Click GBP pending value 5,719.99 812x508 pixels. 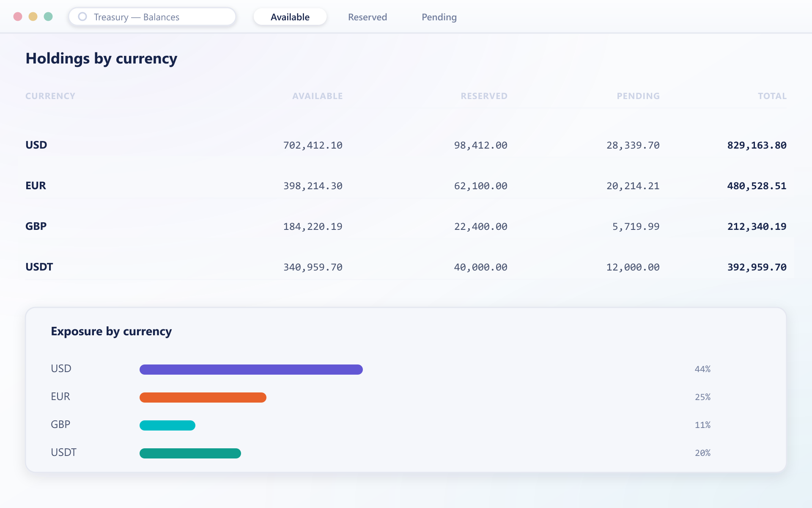[636, 226]
